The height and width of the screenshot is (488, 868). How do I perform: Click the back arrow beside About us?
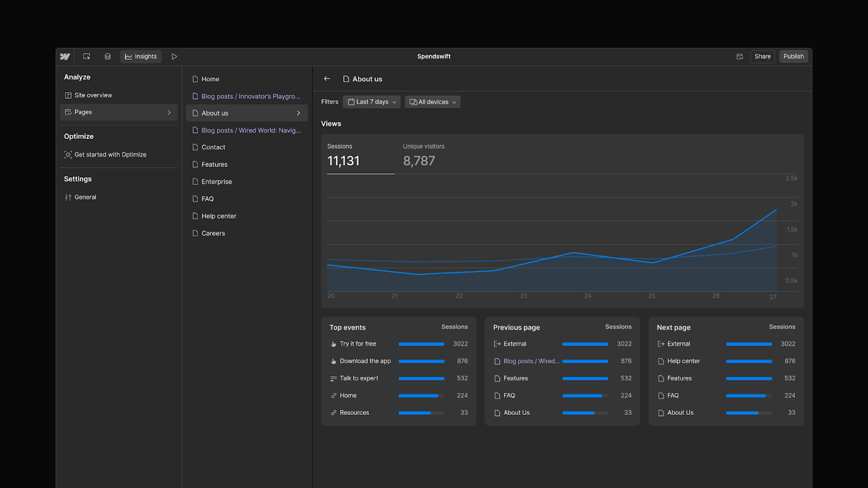(327, 79)
